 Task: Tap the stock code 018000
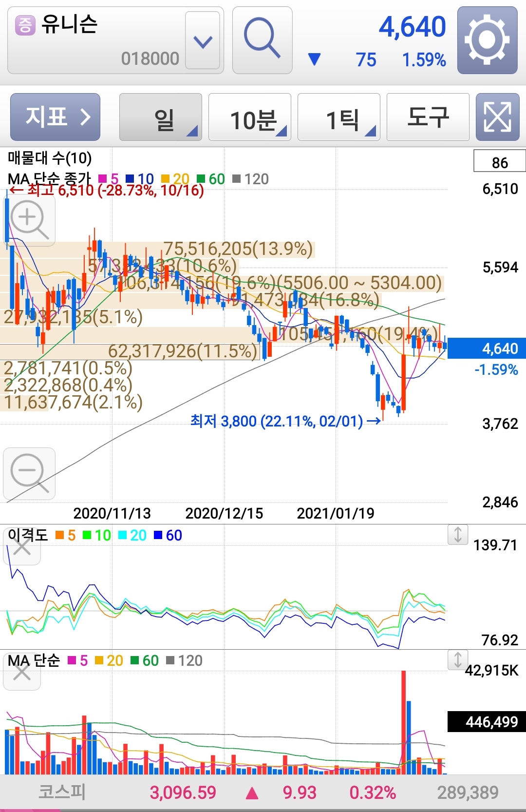150,58
